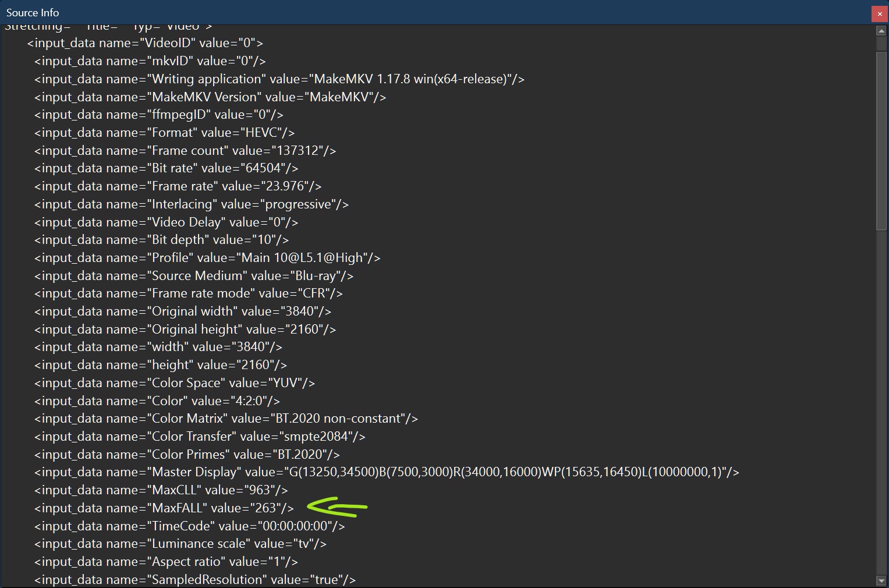Click the Bit rate 64504 line
The width and height of the screenshot is (889, 588).
[x=166, y=168]
